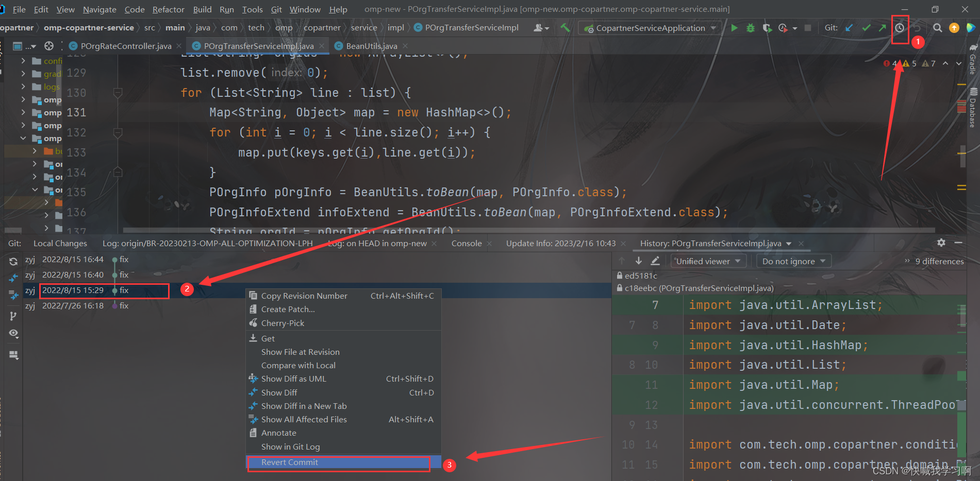980x481 pixels.
Task: Open Update Info: 2023/2/16 10:43 tab
Action: (x=561, y=243)
